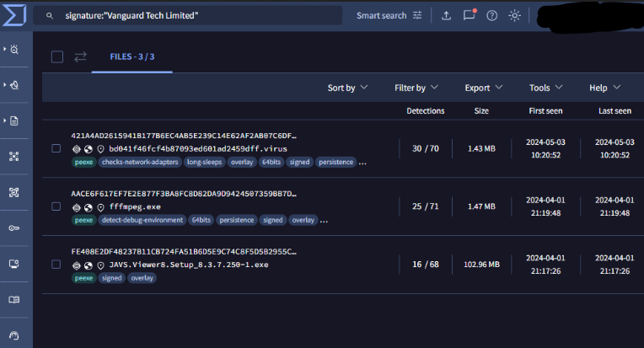Open hash 421A4AD2615941B177B6 file link
This screenshot has width=644, height=348.
[184, 136]
